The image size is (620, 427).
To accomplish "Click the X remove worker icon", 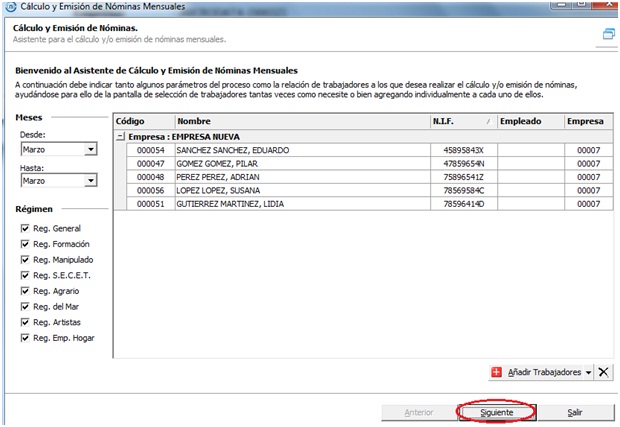I will (x=603, y=372).
